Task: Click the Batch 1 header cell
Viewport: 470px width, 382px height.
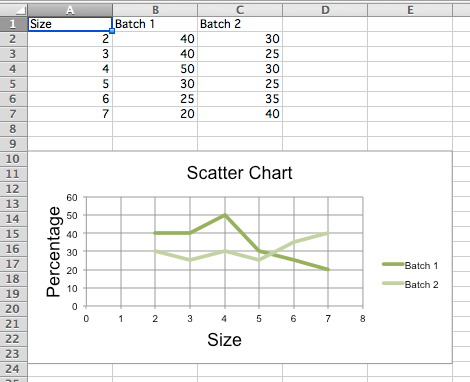Action: pos(155,24)
